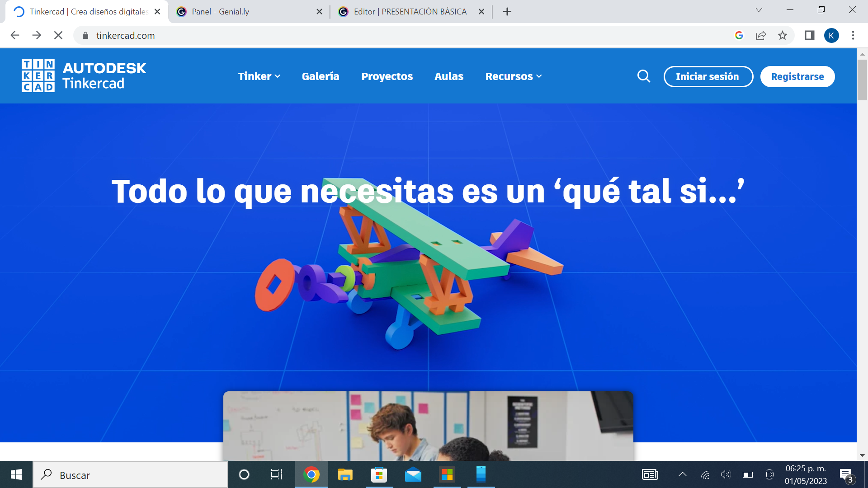Open the Galería menu item
Image resolution: width=868 pixels, height=488 pixels.
click(320, 76)
